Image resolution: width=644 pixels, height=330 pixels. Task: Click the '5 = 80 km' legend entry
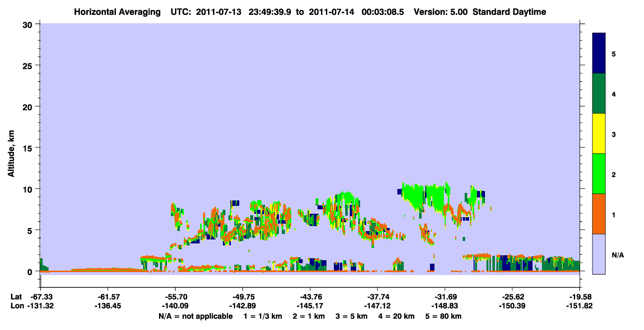click(443, 316)
